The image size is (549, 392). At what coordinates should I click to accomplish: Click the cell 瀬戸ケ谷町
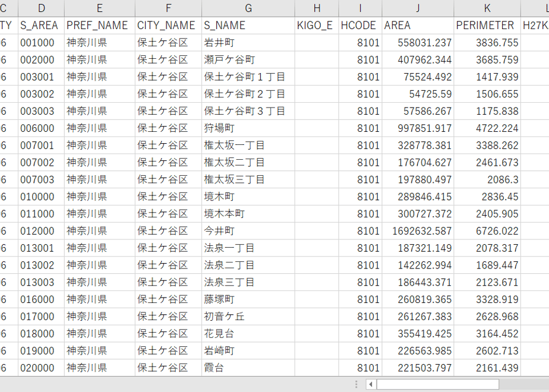[x=248, y=60]
